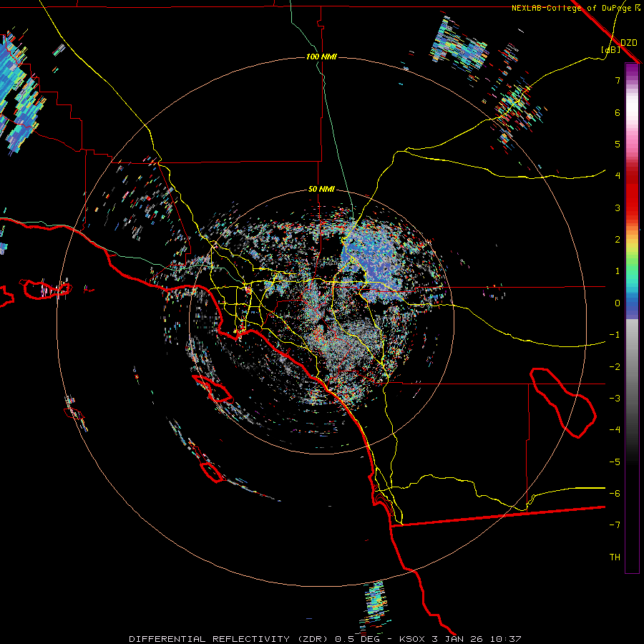Click the 1 value on color scale
Screen dimensions: 644x644
[618, 271]
